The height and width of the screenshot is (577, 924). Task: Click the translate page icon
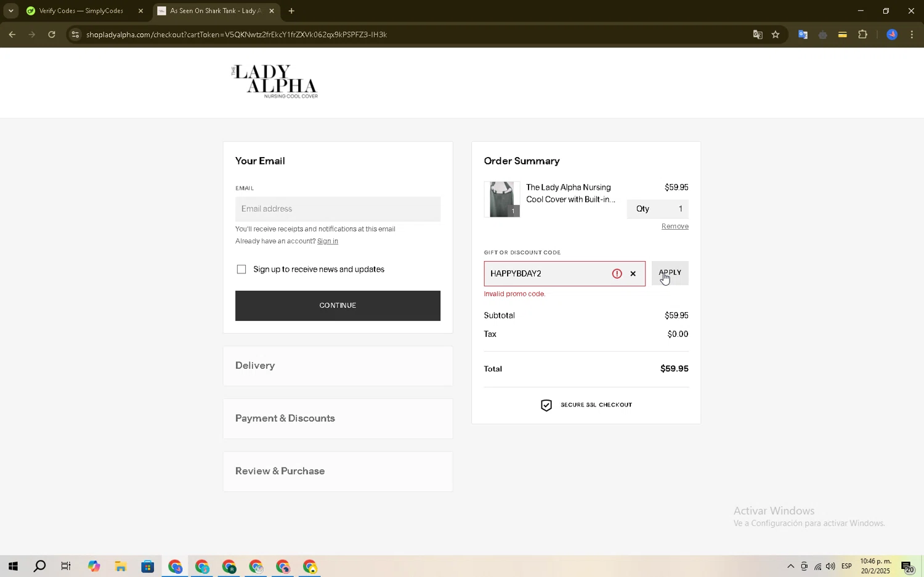pos(758,34)
